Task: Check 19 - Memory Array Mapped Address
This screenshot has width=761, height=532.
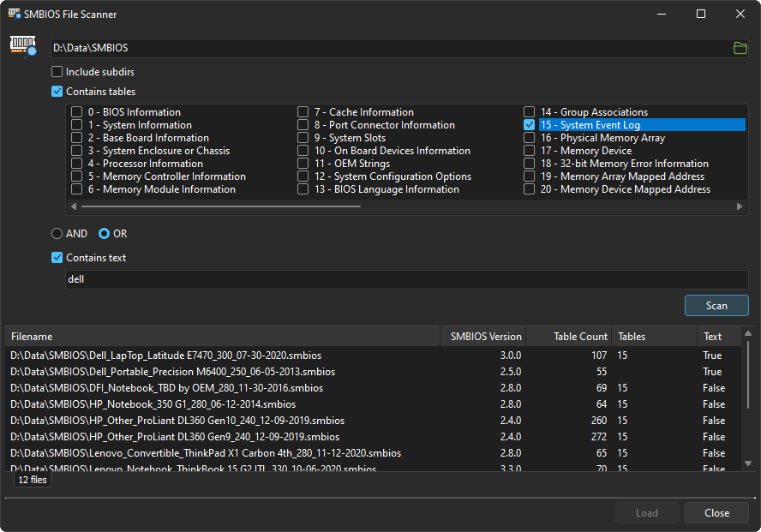Action: pos(529,176)
